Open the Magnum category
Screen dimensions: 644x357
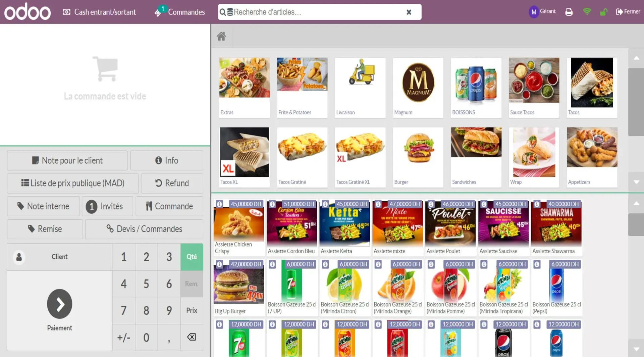418,88
